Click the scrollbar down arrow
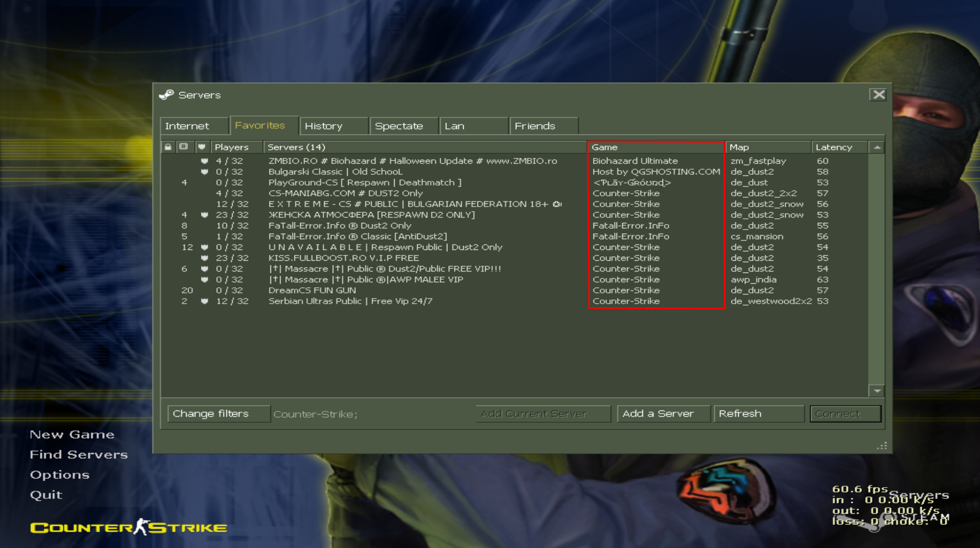This screenshot has width=980, height=548. pyautogui.click(x=877, y=391)
